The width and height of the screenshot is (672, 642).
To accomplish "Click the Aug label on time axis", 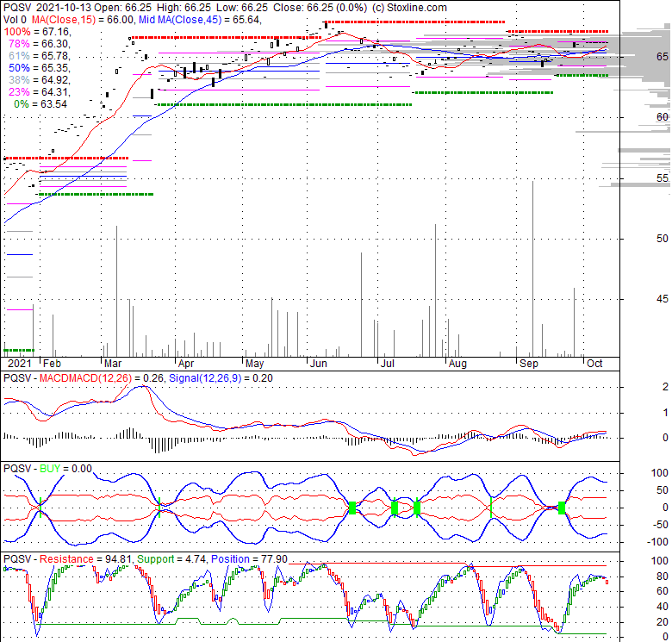I will tap(457, 364).
